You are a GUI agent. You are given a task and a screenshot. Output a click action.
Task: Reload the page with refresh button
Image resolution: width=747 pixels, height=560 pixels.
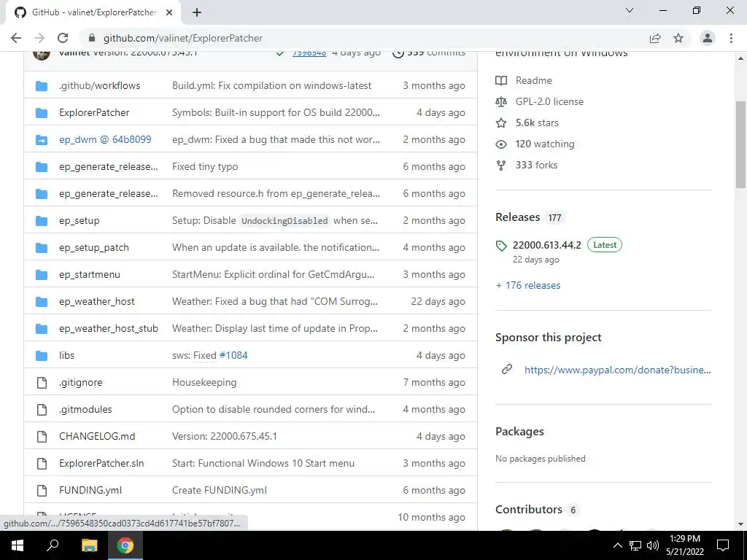point(63,38)
